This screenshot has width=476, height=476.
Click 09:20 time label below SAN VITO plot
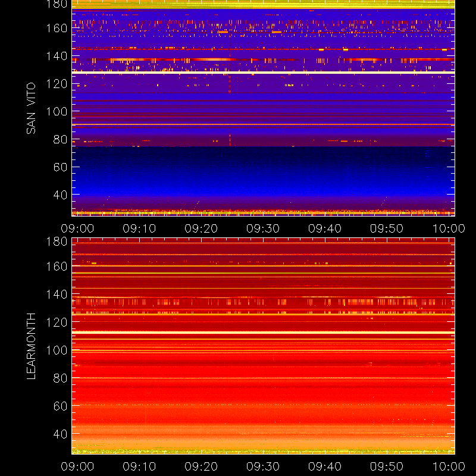201,228
